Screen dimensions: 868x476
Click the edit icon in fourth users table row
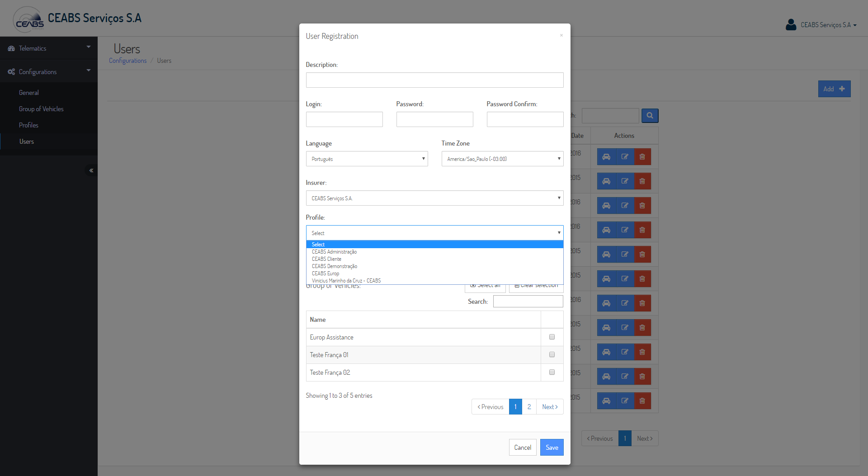click(625, 230)
